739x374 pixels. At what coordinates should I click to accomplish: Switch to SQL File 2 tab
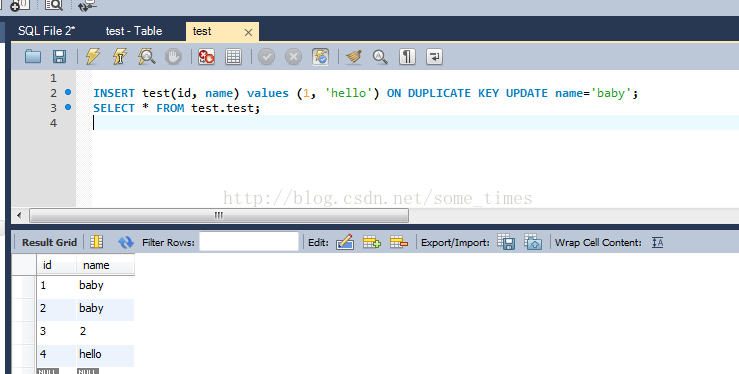(x=46, y=31)
